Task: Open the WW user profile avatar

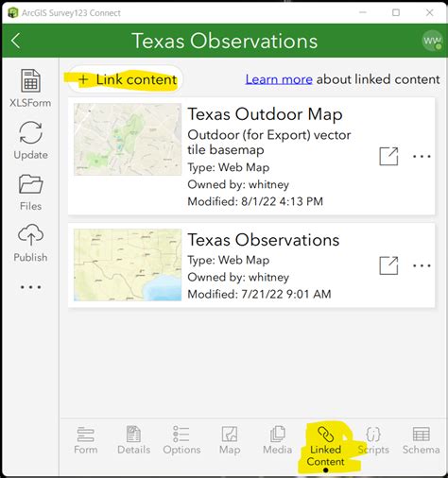Action: pos(432,41)
